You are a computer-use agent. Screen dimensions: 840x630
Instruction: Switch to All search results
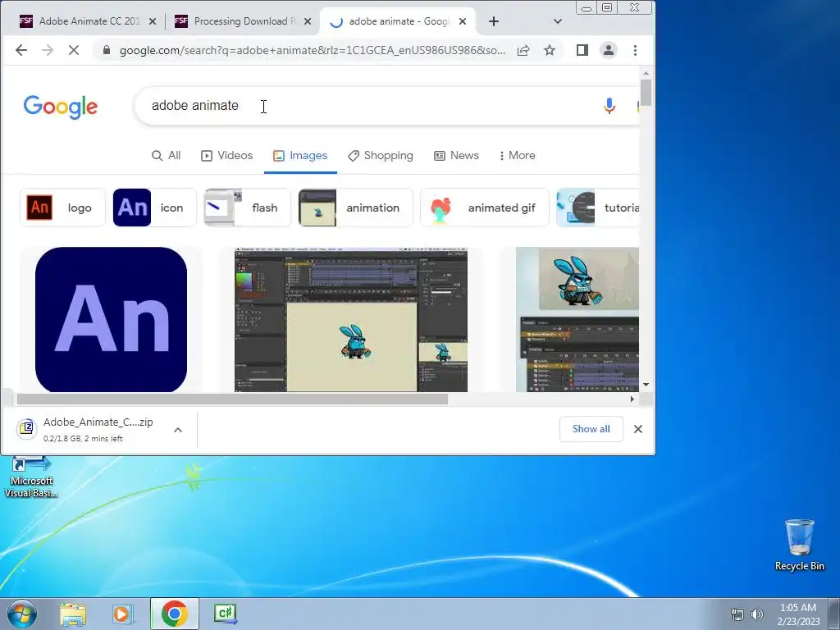point(166,155)
